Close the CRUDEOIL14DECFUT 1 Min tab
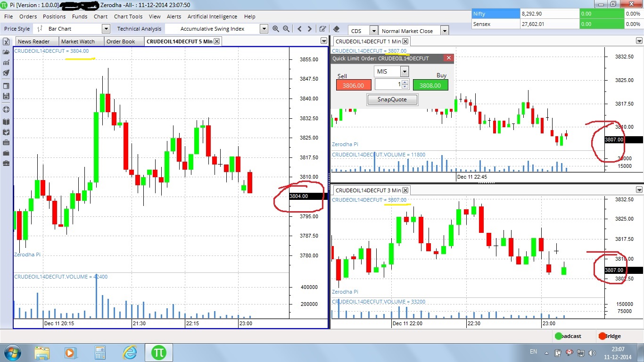The image size is (644, 362). pyautogui.click(x=405, y=41)
